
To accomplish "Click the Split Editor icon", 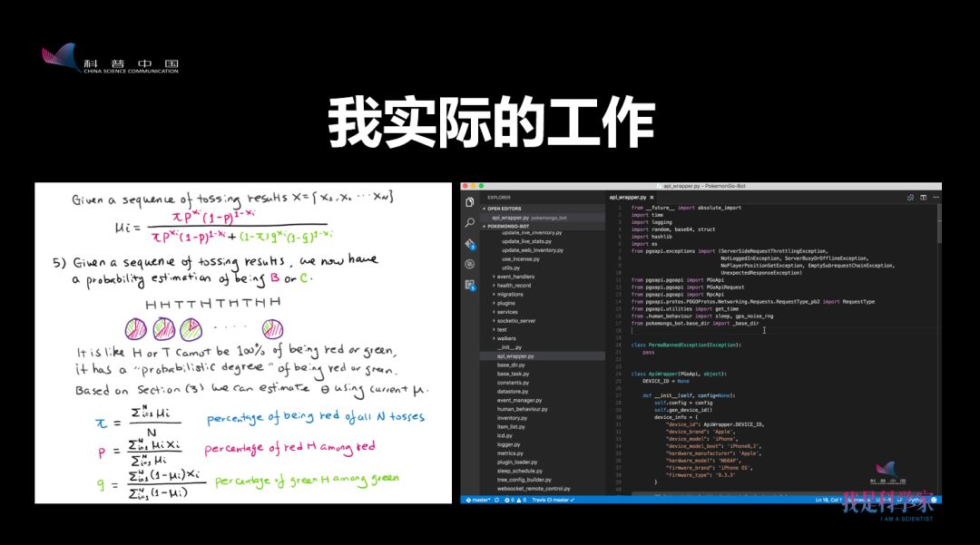I will click(x=923, y=198).
